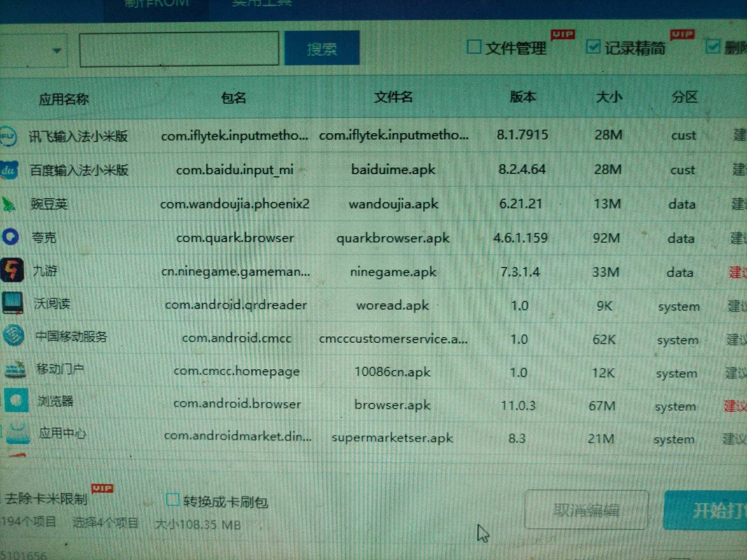Click the 浏览器 app icon
Image resolution: width=747 pixels, height=560 pixels.
coord(16,401)
